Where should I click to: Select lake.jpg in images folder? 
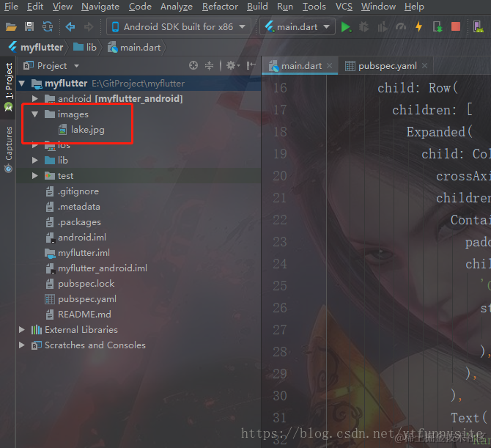coord(81,130)
